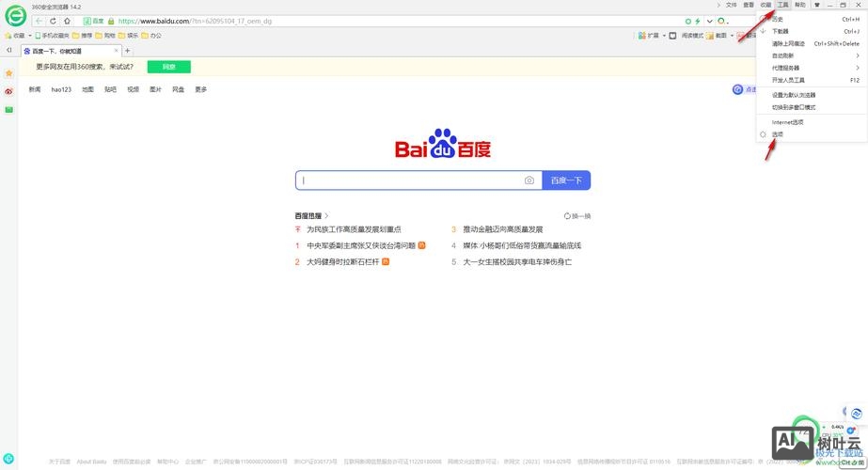
Task: Open the 地图 link
Action: click(x=88, y=89)
